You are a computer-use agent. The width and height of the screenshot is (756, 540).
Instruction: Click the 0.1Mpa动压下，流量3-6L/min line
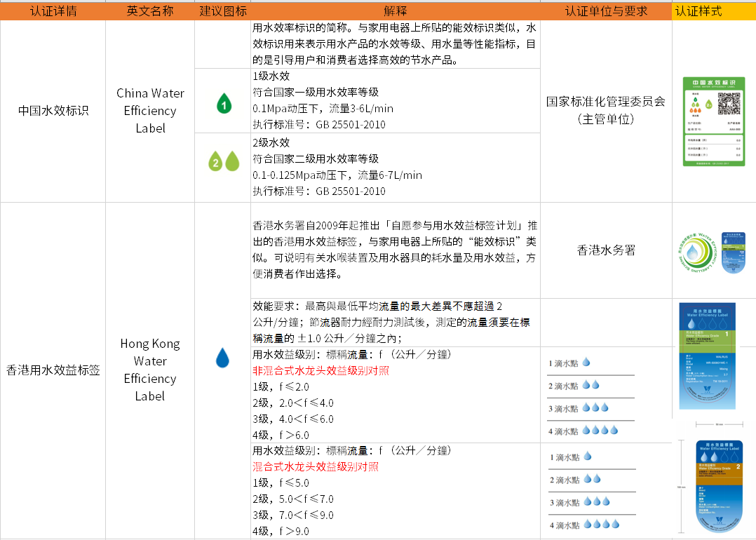[323, 109]
